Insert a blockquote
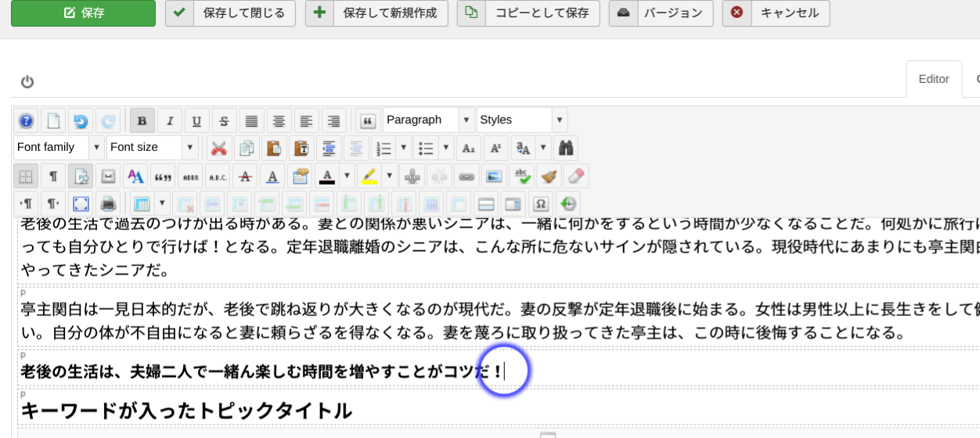The width and height of the screenshot is (980, 438). click(368, 120)
